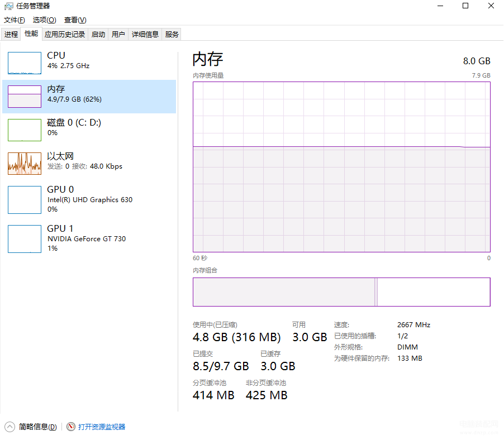The width and height of the screenshot is (504, 440).
Task: Switch to the 应用历史记录 tab
Action: click(65, 35)
